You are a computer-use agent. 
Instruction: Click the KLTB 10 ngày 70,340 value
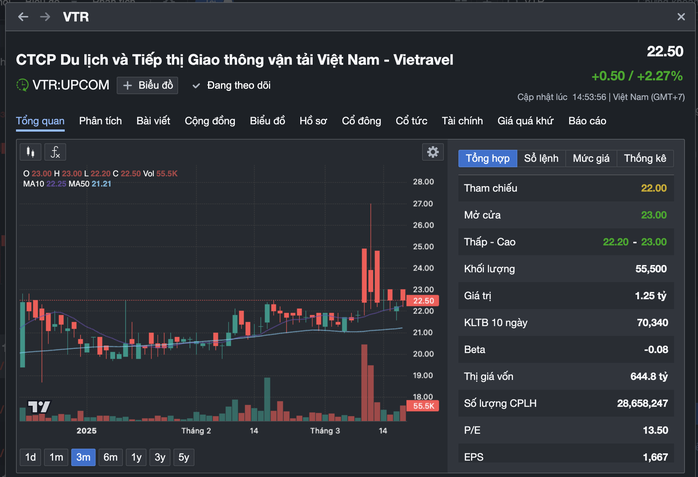pos(652,323)
